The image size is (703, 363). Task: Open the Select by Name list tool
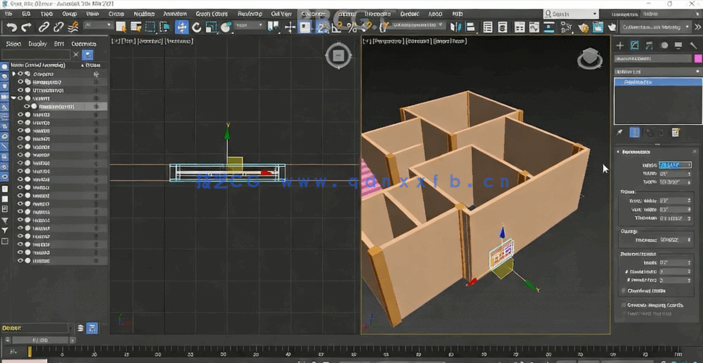point(136,27)
